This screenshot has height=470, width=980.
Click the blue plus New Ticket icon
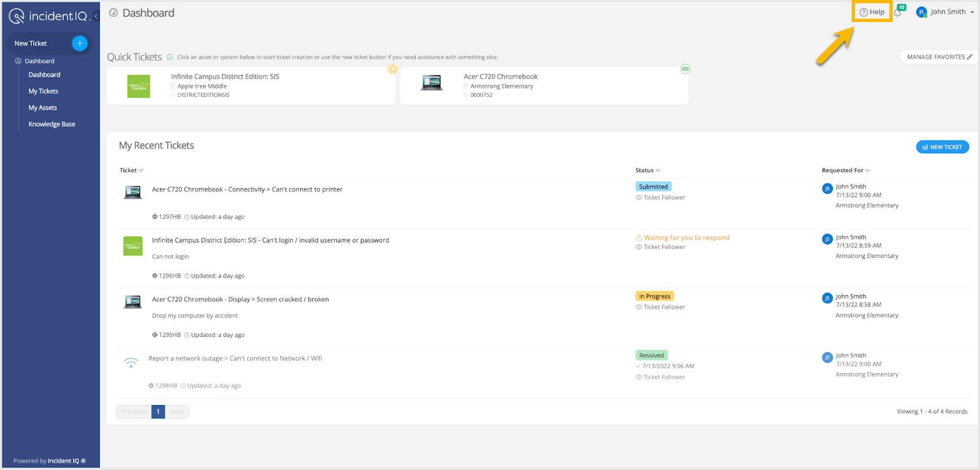click(x=80, y=44)
